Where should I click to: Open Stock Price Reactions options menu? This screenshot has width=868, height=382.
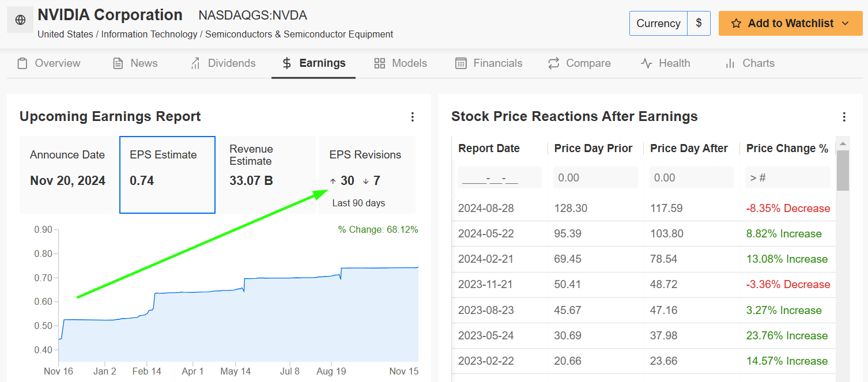tap(844, 117)
